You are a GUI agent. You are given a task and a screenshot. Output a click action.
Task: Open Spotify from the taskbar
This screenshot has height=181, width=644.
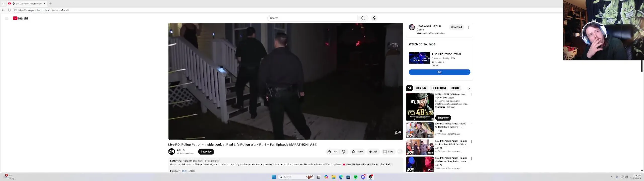(356, 177)
